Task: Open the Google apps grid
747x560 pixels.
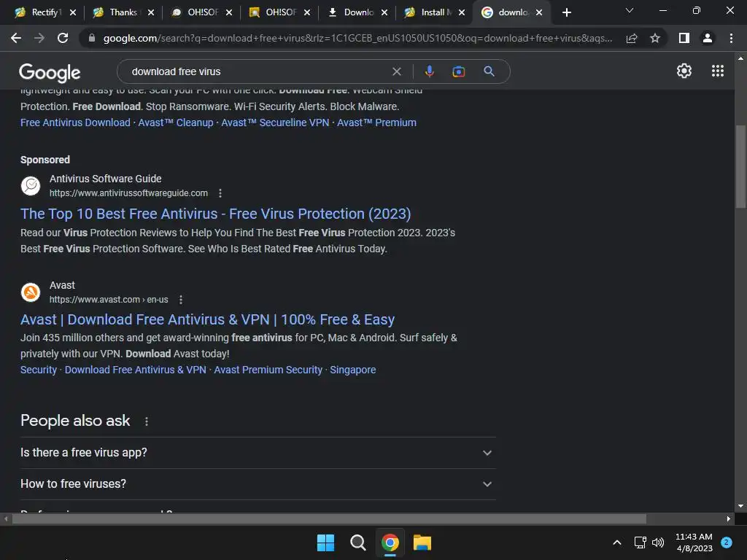Action: point(718,71)
